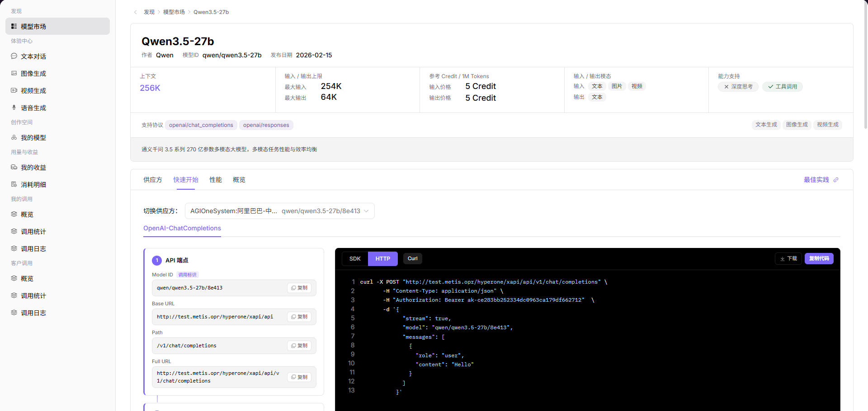Viewport: 868px width, 411px height.
Task: Select the OpenAI-ChatCompletions tab
Action: (182, 228)
